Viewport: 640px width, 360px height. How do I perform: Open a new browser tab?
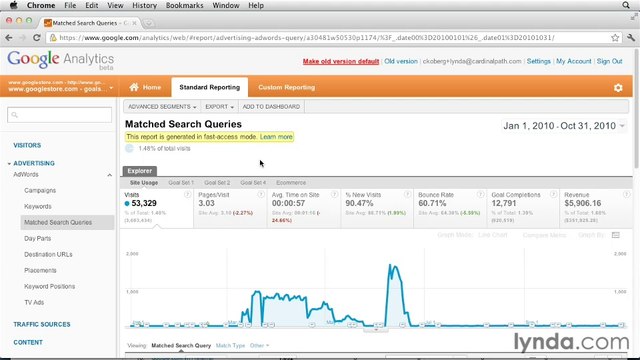149,23
